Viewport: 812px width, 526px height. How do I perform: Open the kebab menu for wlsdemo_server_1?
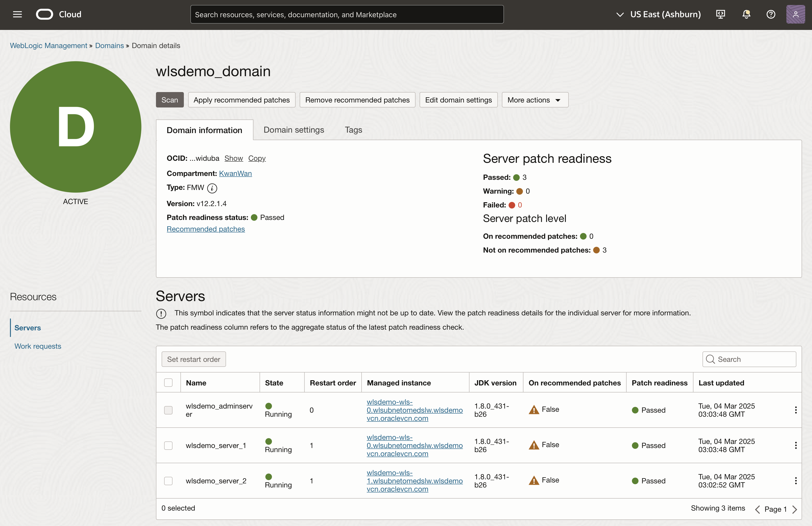click(x=796, y=446)
